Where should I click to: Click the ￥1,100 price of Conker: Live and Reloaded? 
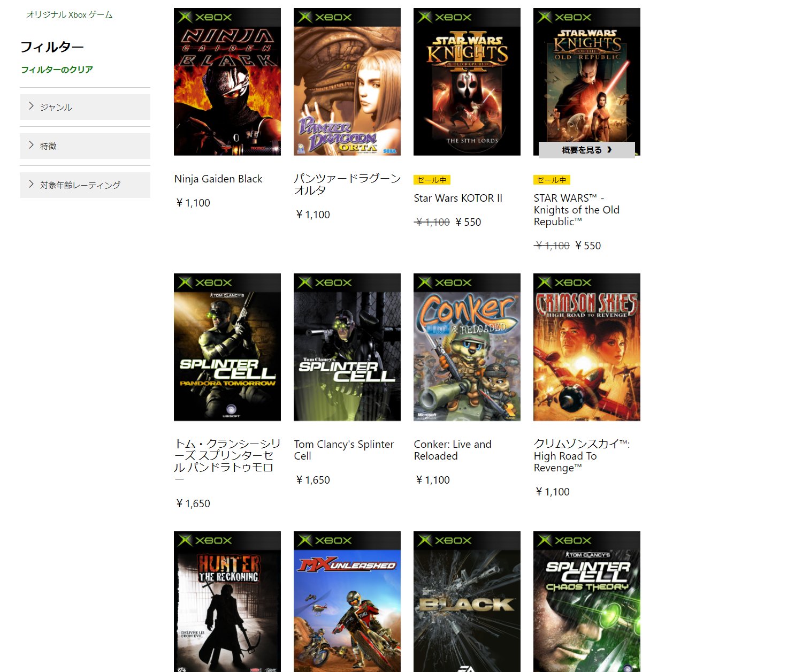coord(432,480)
